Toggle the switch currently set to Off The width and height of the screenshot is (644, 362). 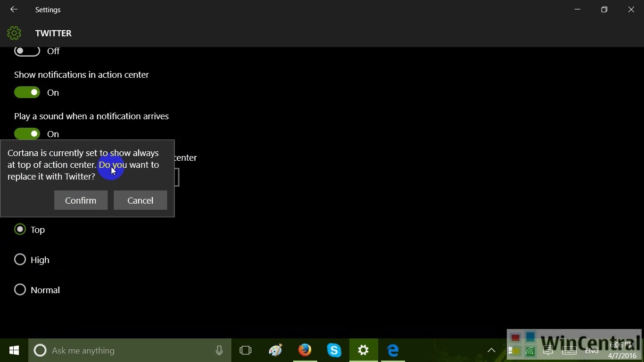(27, 51)
